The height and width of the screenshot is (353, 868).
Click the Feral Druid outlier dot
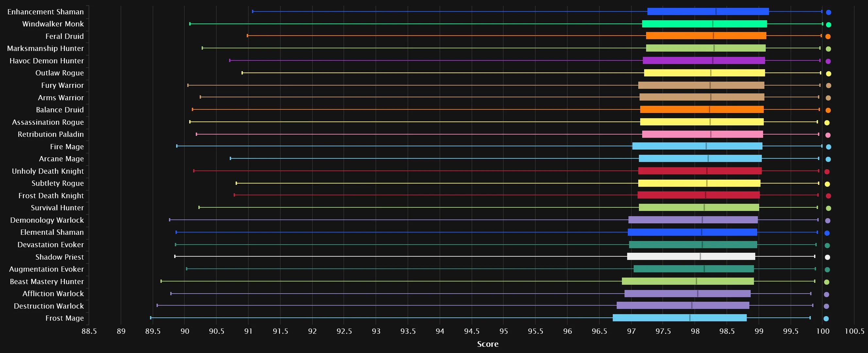coord(828,37)
